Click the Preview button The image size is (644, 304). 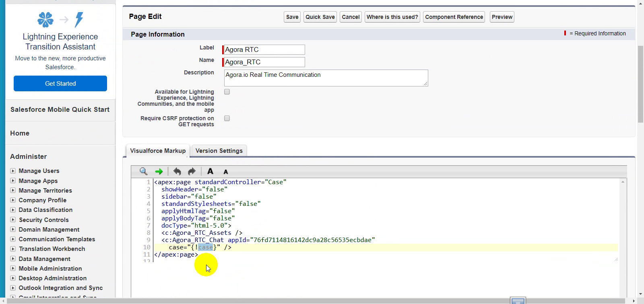click(x=502, y=17)
